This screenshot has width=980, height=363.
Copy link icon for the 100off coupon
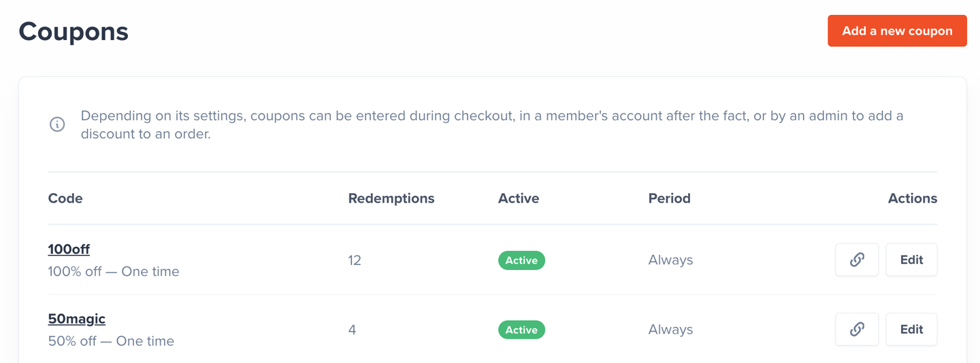coord(857,260)
